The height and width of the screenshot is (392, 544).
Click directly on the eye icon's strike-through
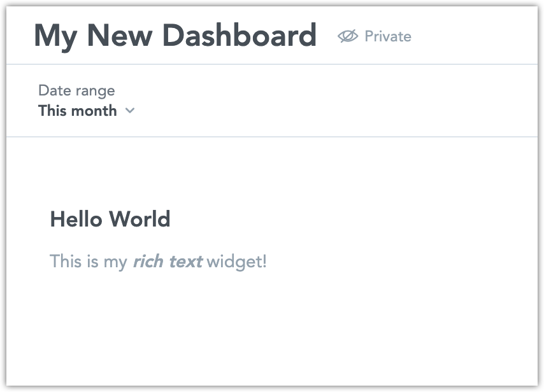(348, 36)
